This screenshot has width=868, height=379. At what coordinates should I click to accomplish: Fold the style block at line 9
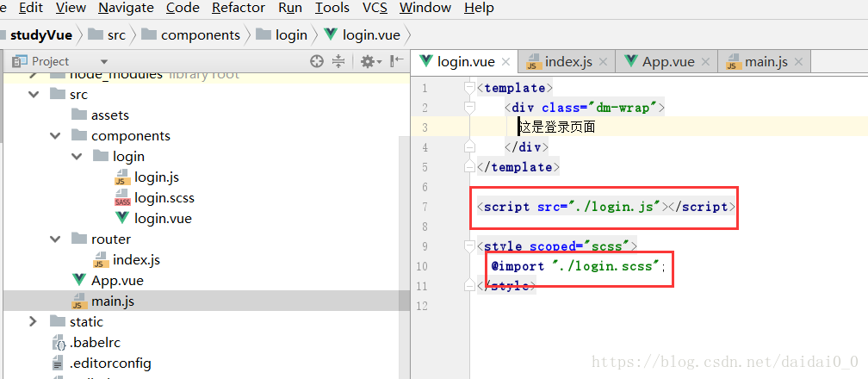(x=469, y=246)
